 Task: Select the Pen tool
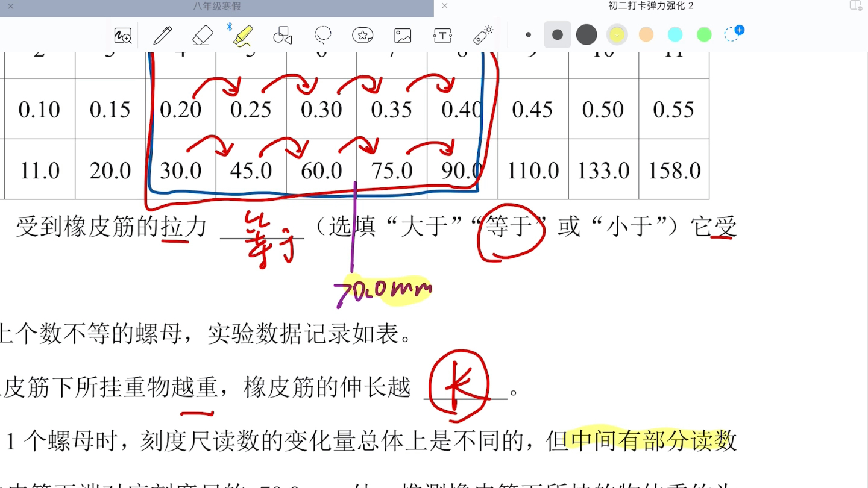coord(163,36)
